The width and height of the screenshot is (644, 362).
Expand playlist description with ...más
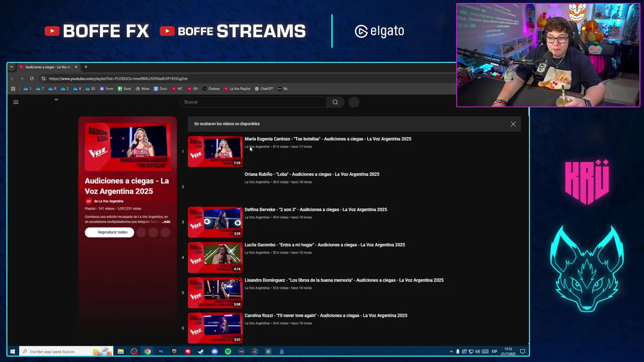tap(166, 222)
